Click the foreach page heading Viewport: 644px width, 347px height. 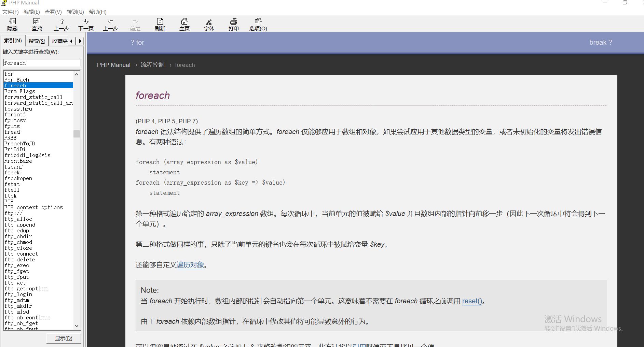tap(152, 95)
